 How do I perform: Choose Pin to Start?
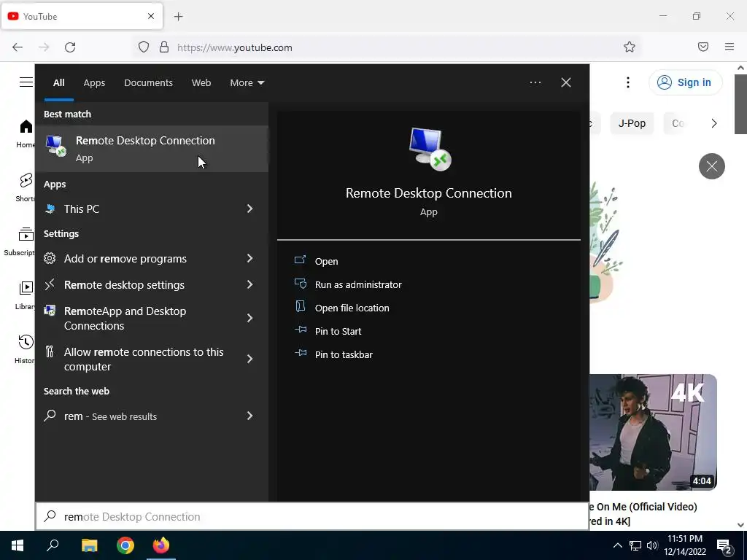point(328,331)
